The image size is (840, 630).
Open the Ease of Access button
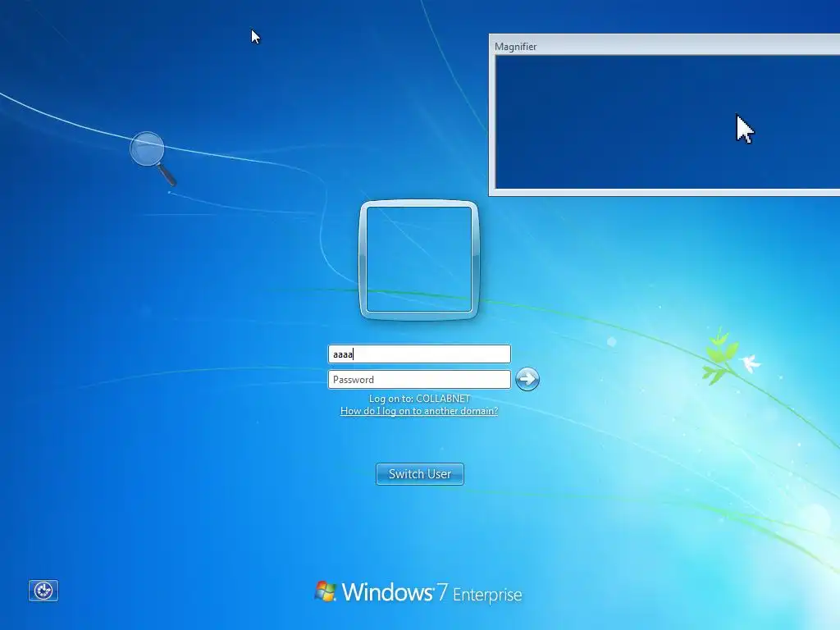click(x=43, y=591)
